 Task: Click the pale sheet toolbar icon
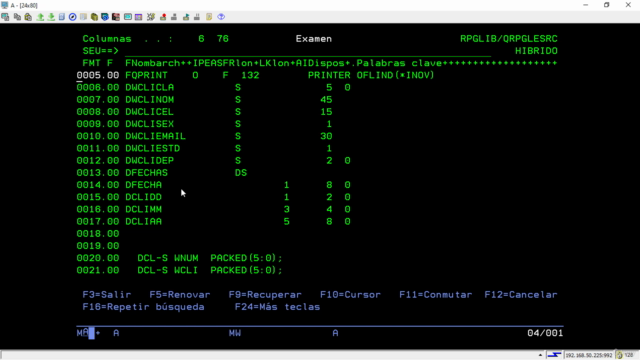[x=83, y=17]
